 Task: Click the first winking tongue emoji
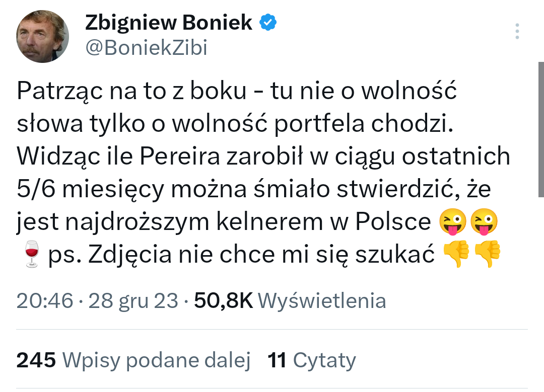(x=453, y=222)
